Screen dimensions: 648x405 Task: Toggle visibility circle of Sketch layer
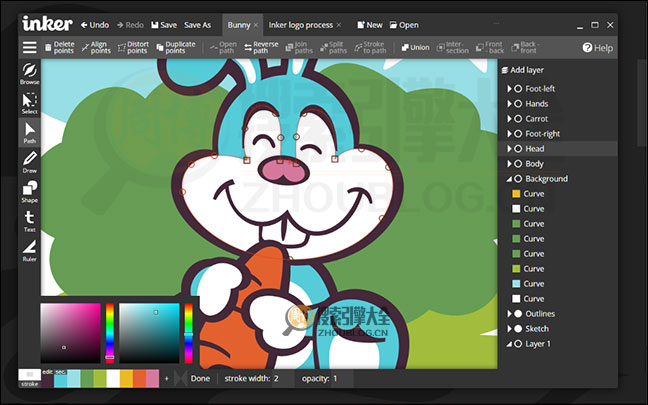[x=518, y=329]
